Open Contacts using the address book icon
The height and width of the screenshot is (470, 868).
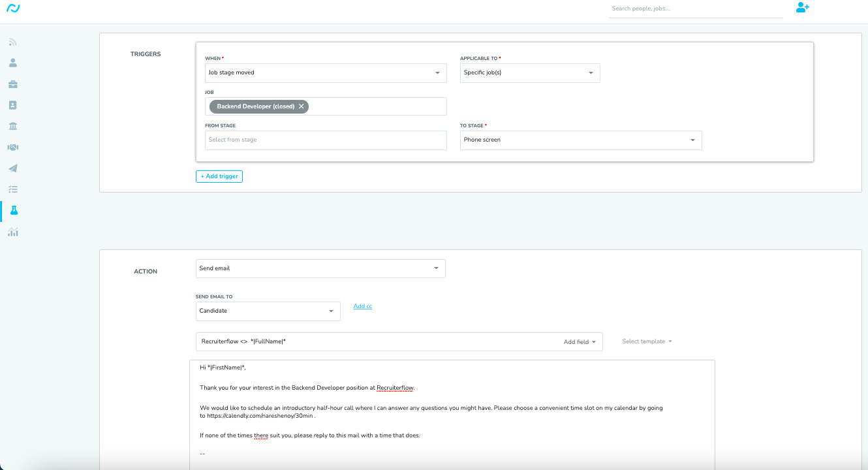[13, 105]
